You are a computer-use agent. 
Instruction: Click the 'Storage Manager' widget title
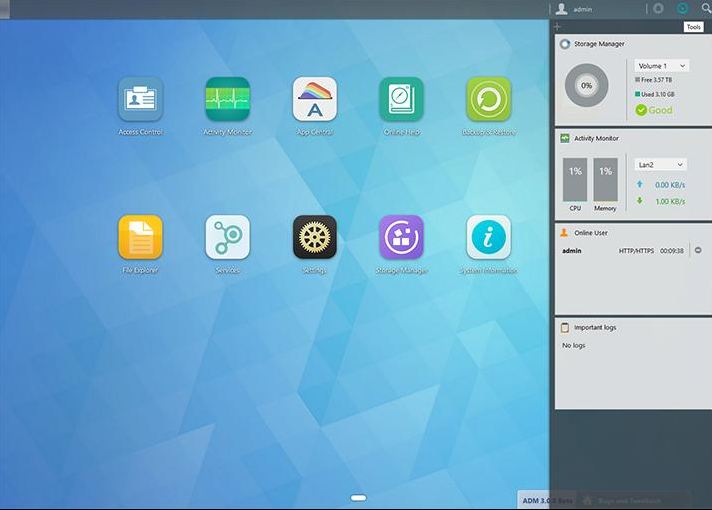coord(599,44)
